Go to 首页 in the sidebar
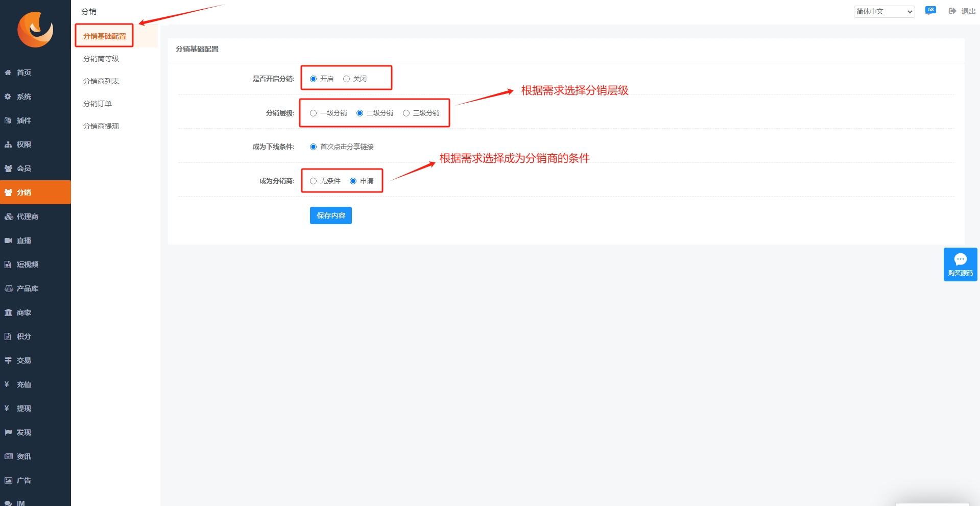 pyautogui.click(x=35, y=73)
